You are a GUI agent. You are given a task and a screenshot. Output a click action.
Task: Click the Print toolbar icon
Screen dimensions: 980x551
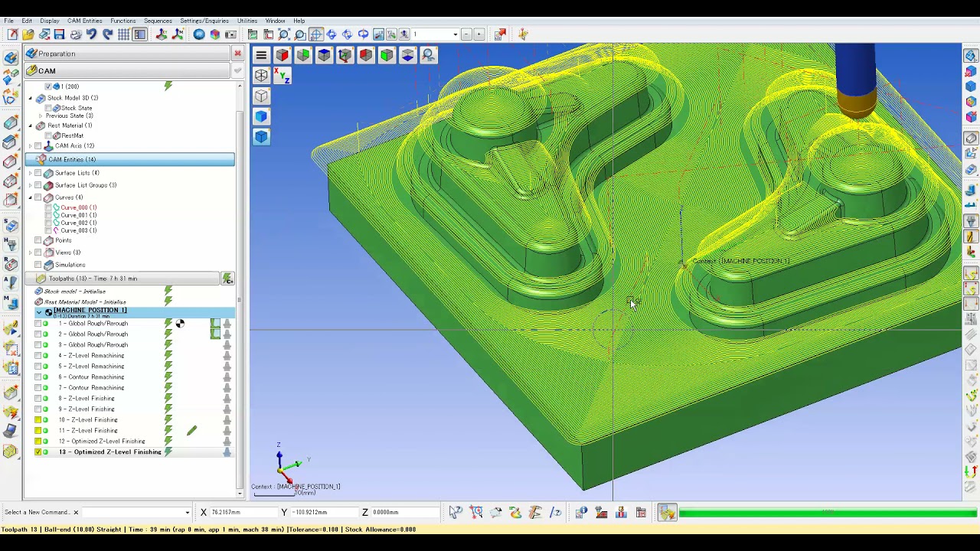pos(76,34)
